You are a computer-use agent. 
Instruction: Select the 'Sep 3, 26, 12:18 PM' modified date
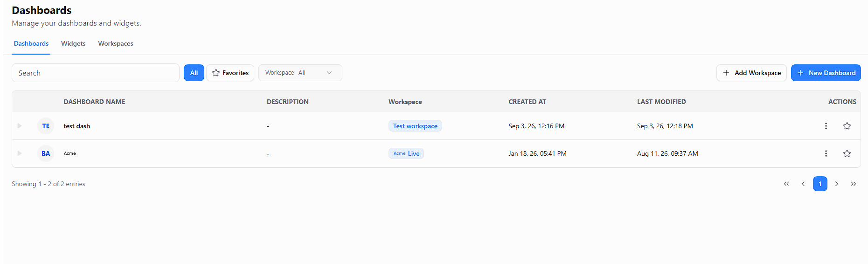[x=665, y=126]
